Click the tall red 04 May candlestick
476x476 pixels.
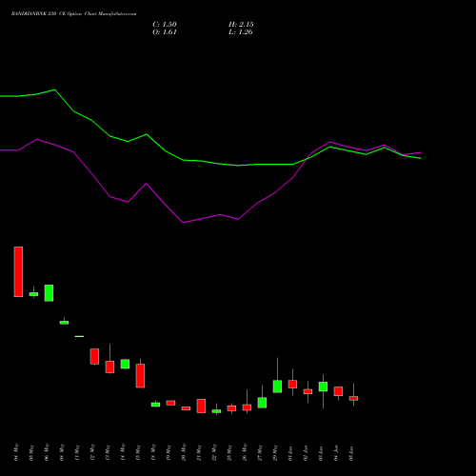pos(18,271)
